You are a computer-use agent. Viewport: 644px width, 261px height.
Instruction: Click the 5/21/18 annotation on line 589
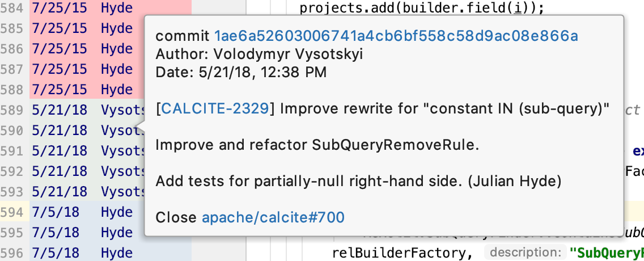(60, 110)
